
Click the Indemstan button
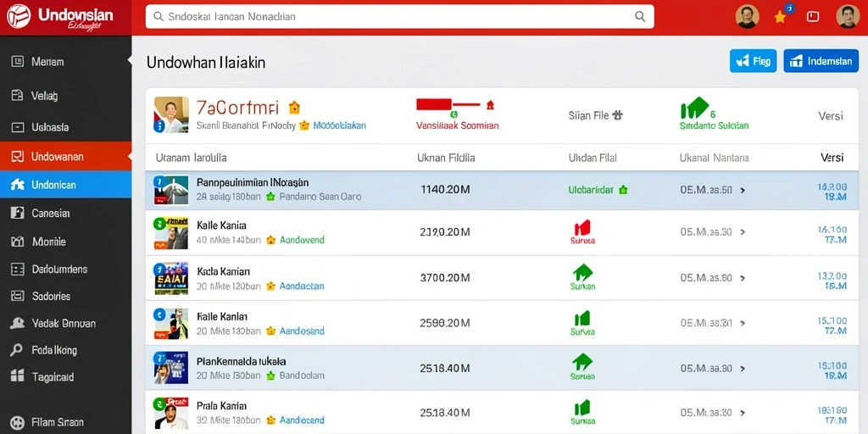pos(821,61)
